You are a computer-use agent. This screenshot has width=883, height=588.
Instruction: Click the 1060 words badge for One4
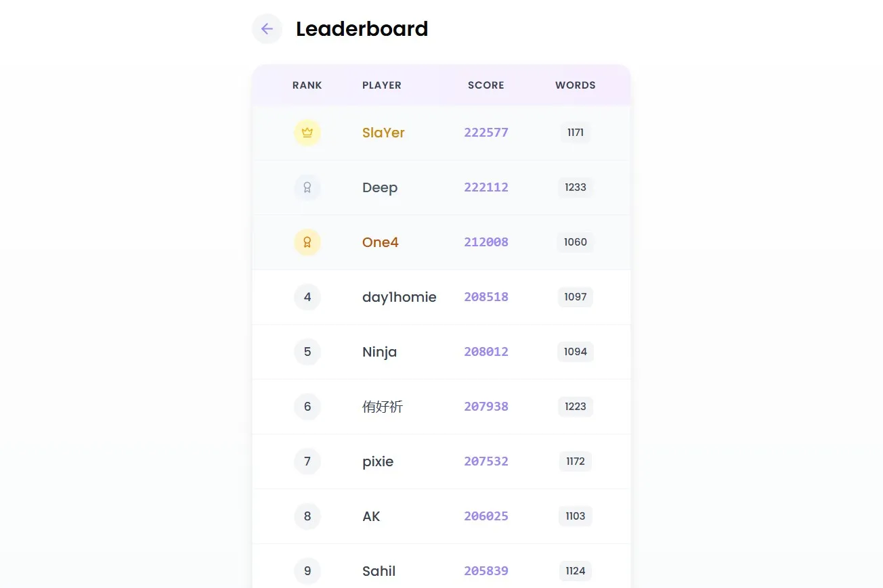pyautogui.click(x=576, y=242)
